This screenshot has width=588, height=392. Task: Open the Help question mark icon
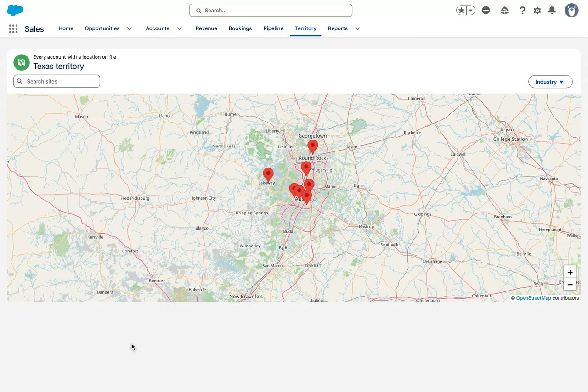click(522, 10)
